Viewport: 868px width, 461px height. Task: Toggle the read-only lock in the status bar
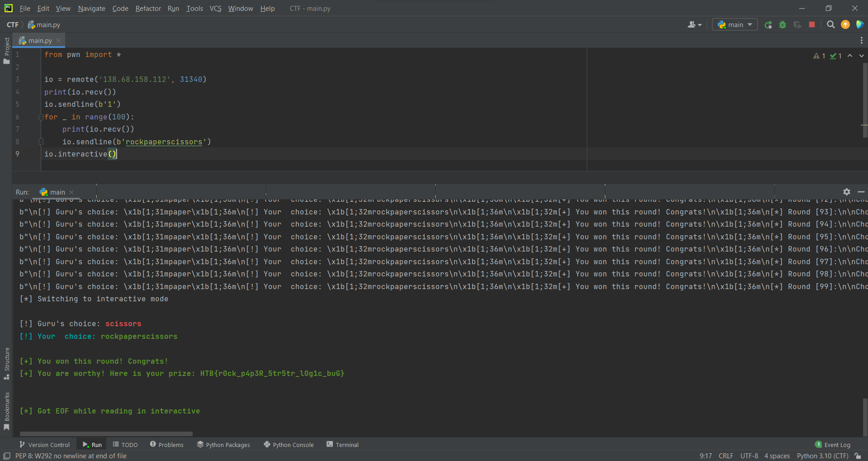pos(858,456)
